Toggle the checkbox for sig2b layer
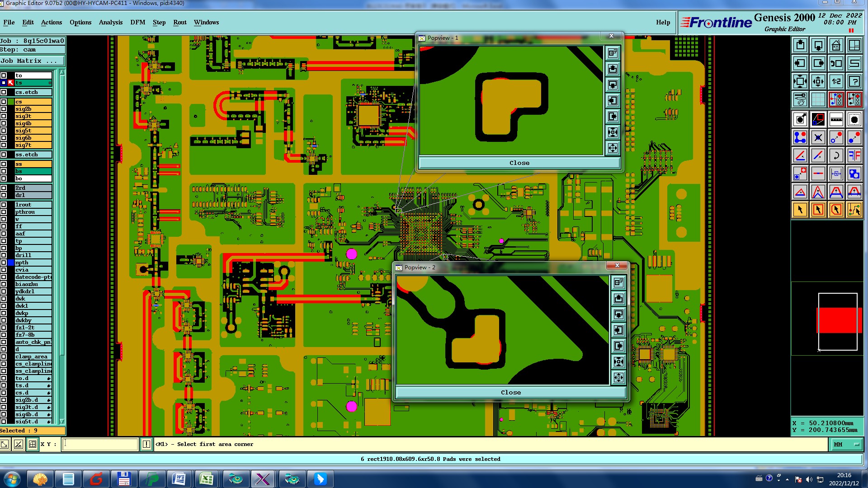 [4, 109]
